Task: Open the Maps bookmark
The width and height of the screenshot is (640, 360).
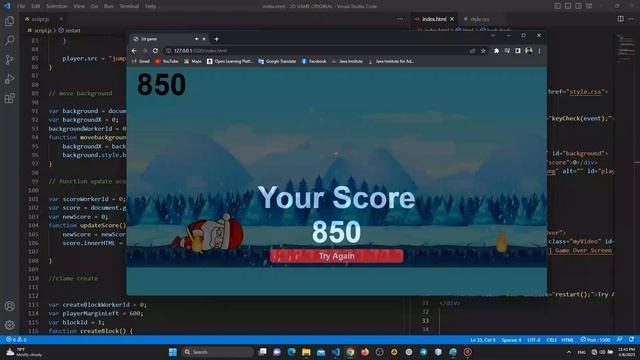Action: click(193, 61)
